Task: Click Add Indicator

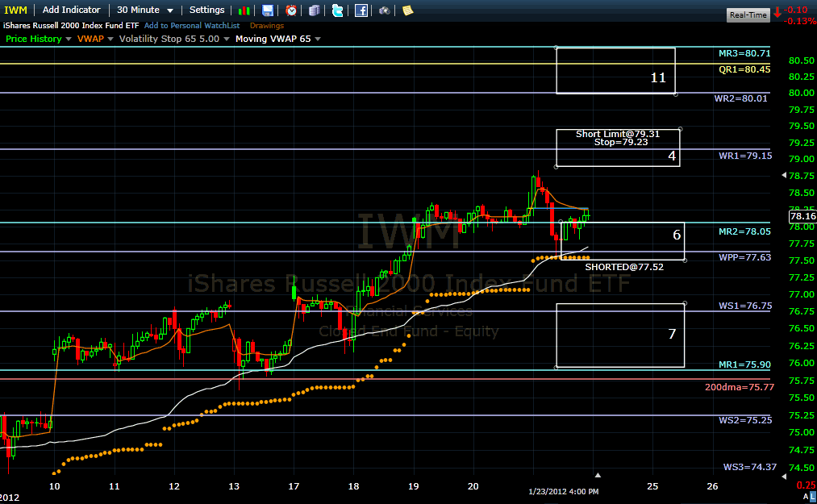Action: tap(72, 10)
